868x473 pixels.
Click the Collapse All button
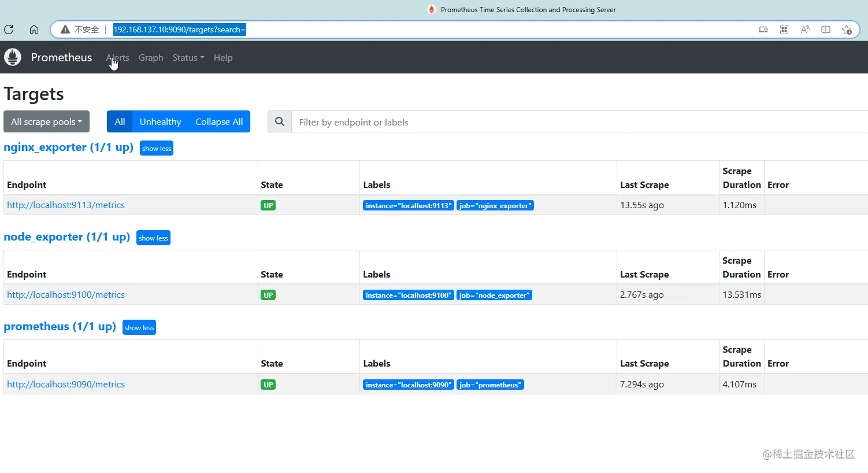point(219,121)
